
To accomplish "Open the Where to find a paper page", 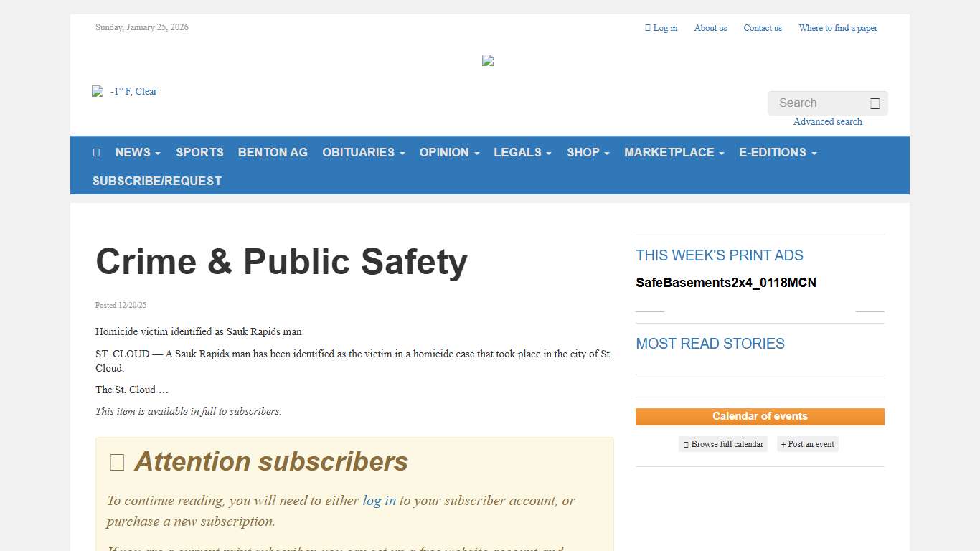I will click(x=838, y=27).
